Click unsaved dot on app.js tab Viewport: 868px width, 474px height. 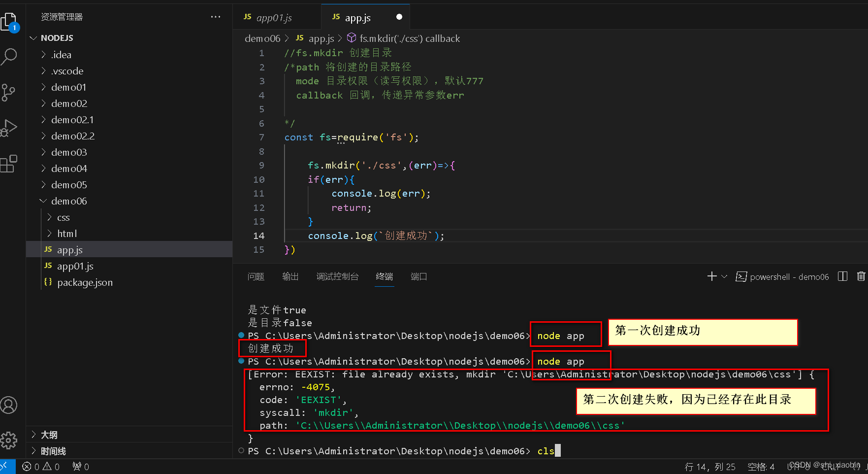[x=399, y=17]
